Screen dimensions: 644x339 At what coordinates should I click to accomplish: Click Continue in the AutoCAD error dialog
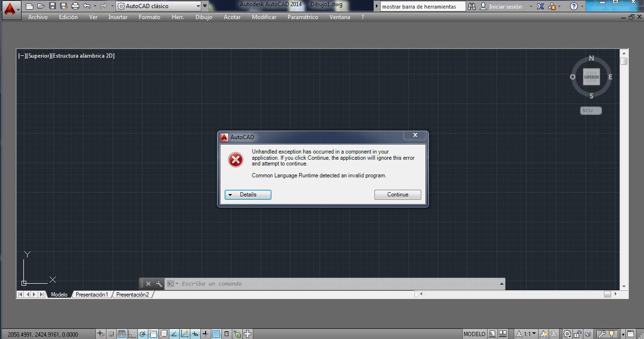tap(398, 195)
